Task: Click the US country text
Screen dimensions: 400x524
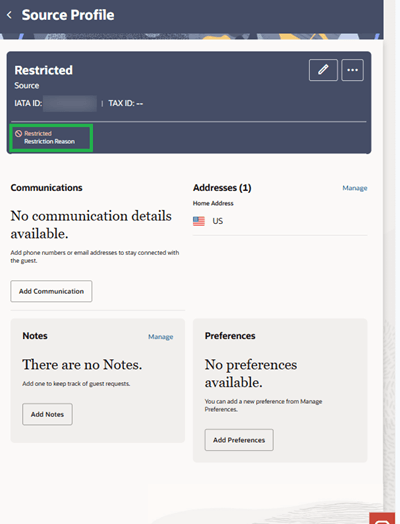Action: coord(218,221)
